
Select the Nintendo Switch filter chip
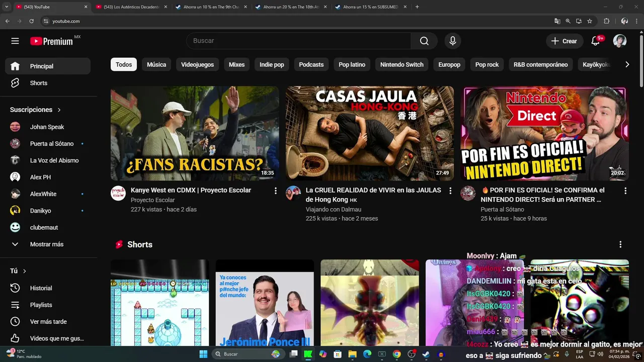(x=402, y=64)
